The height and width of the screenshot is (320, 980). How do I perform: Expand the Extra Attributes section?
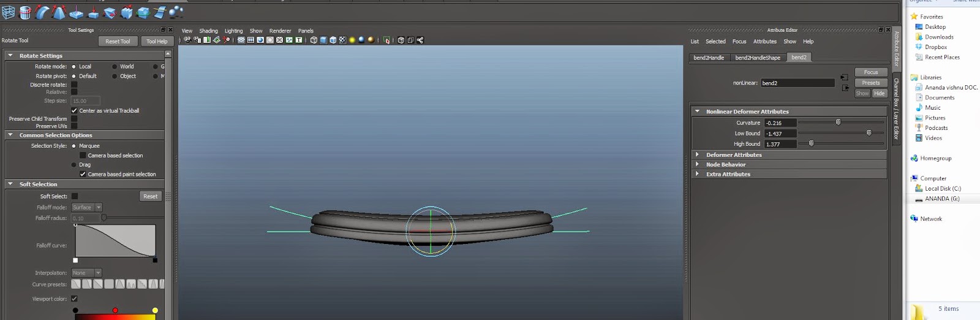697,174
